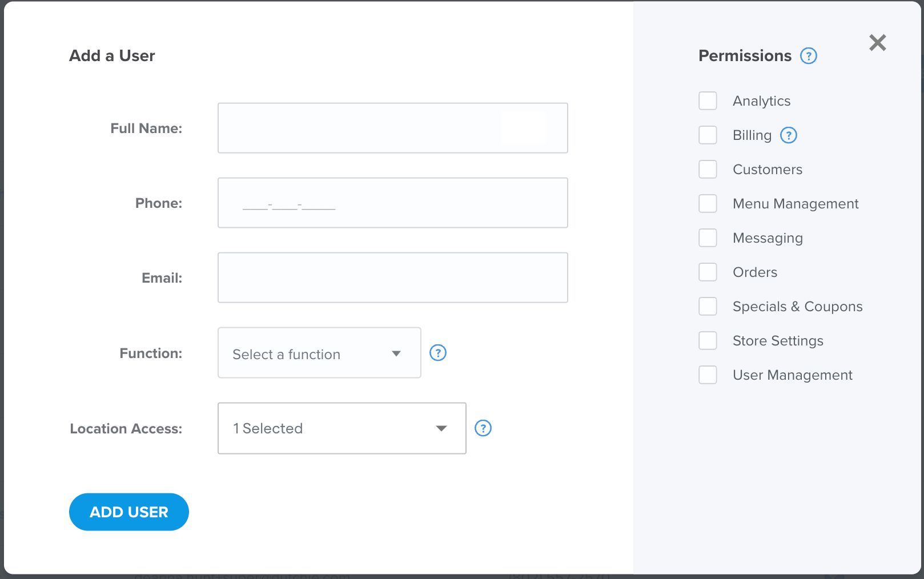The image size is (924, 579).
Task: Open the Permissions help tooltip
Action: tap(809, 55)
